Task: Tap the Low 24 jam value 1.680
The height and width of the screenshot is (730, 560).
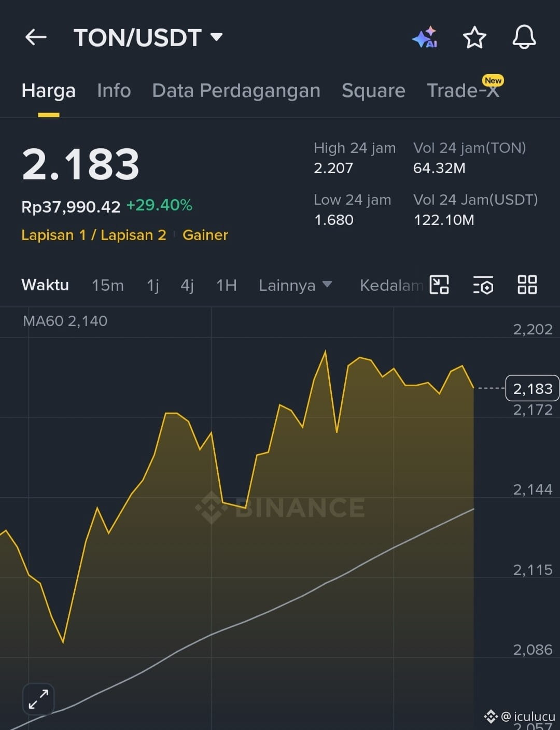Action: tap(334, 220)
